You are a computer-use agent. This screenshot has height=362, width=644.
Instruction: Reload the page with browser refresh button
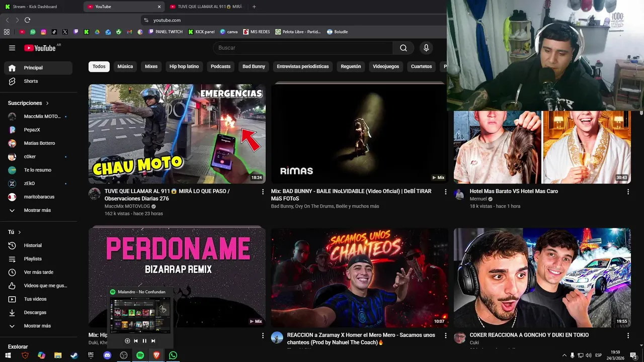[x=27, y=20]
